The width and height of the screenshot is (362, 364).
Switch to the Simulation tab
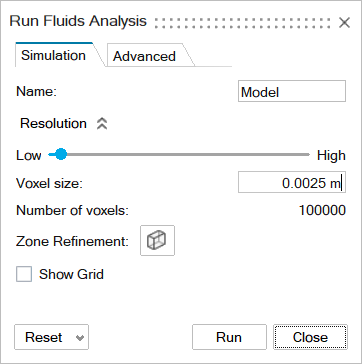click(x=53, y=55)
